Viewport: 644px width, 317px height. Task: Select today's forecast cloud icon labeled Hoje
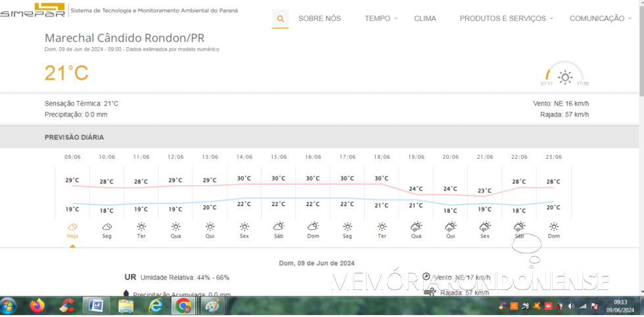click(72, 226)
